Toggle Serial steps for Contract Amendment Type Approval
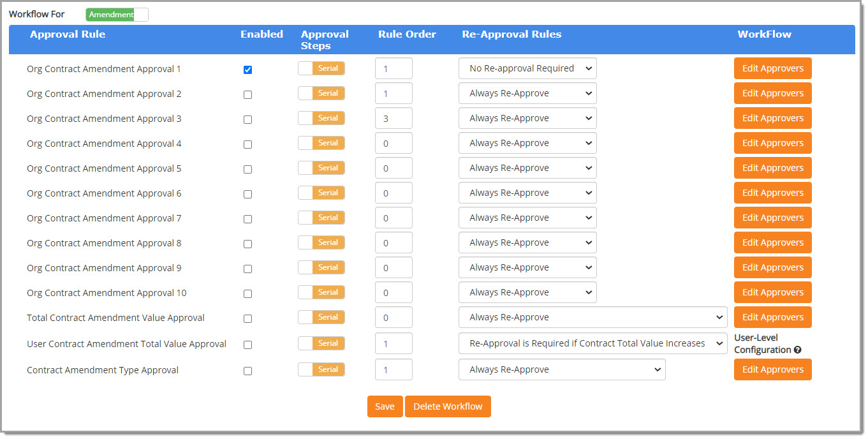The height and width of the screenshot is (439, 868). point(321,369)
